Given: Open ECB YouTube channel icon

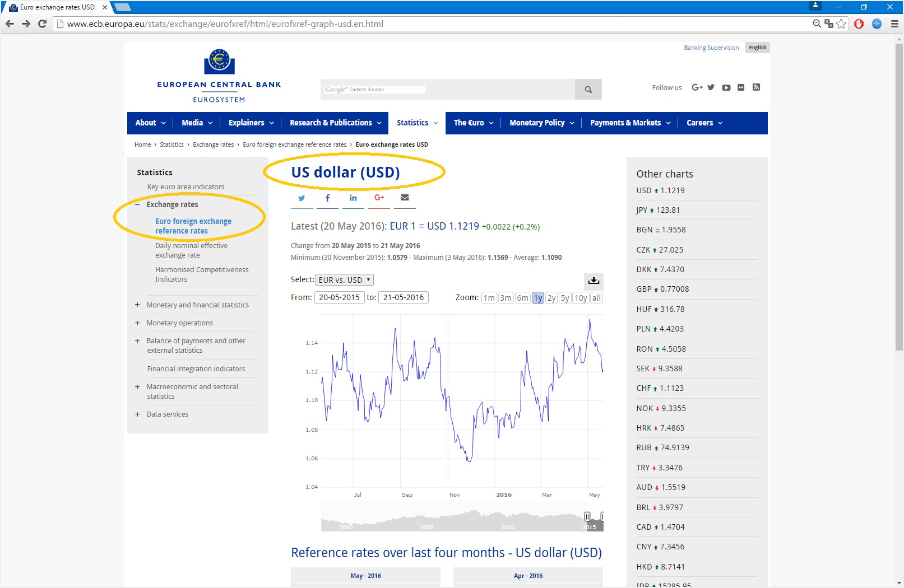Looking at the screenshot, I should point(726,87).
